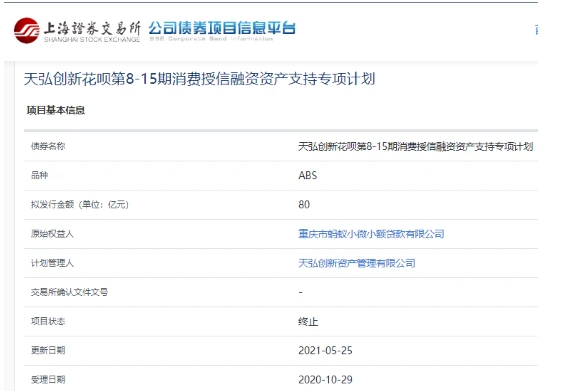Viewport: 562px width, 391px height.
Task: Open 天弘创新资产管理有限公司 link
Action: coord(357,263)
